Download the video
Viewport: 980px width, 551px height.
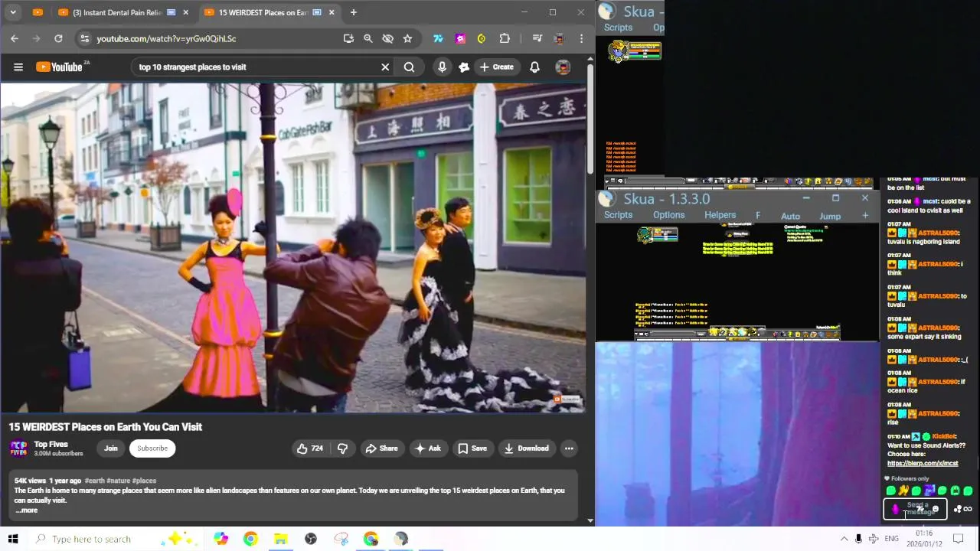[x=527, y=448]
